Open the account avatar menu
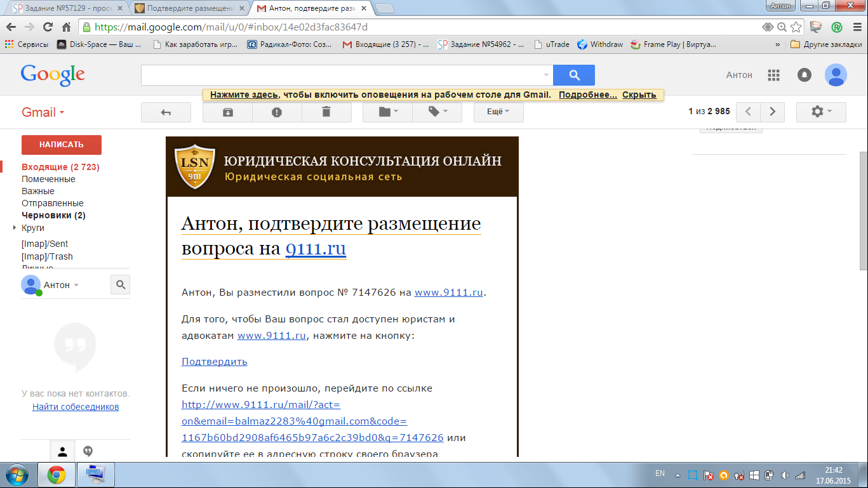The image size is (868, 488). point(836,75)
